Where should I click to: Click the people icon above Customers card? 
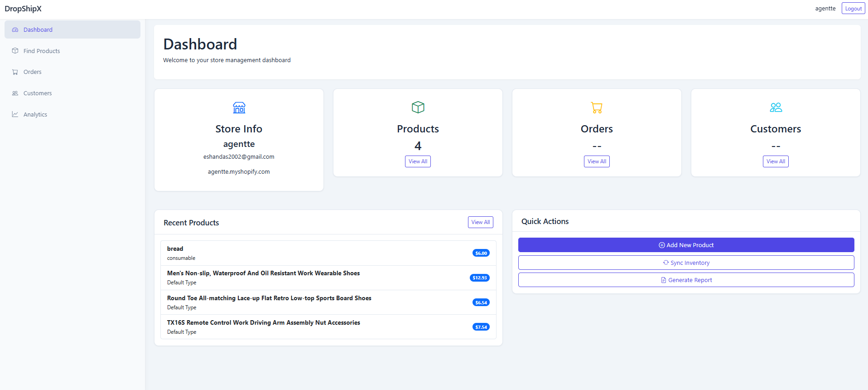776,107
